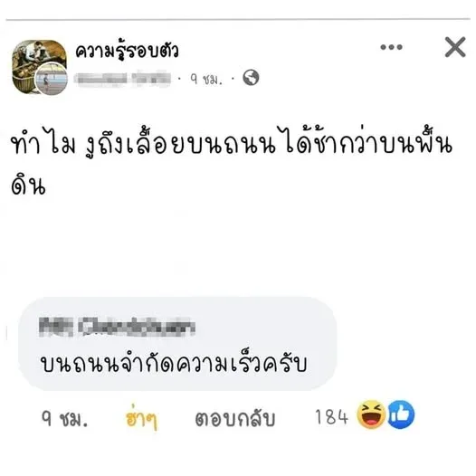Viewport: 476px width, 476px height.
Task: Toggle the orange ฮ่าๆ reaction on the comment
Action: click(141, 417)
